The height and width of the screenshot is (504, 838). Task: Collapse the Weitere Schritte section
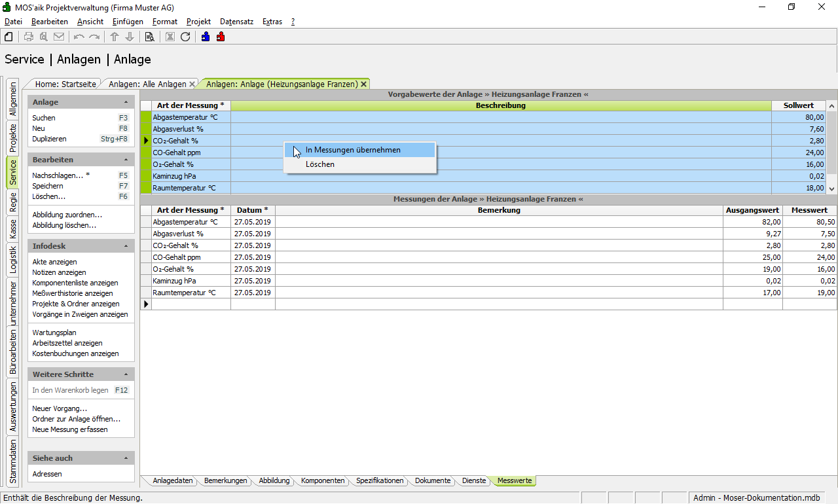[126, 374]
